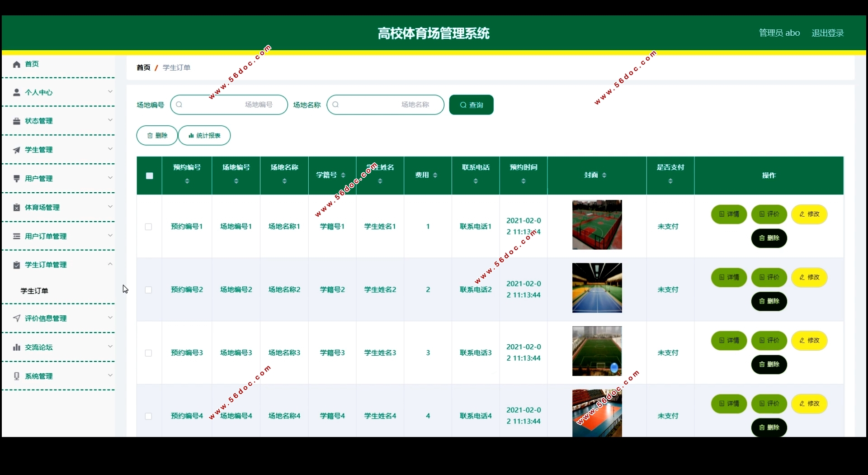
Task: Expand the 体育场管理 menu chevron
Action: 110,207
